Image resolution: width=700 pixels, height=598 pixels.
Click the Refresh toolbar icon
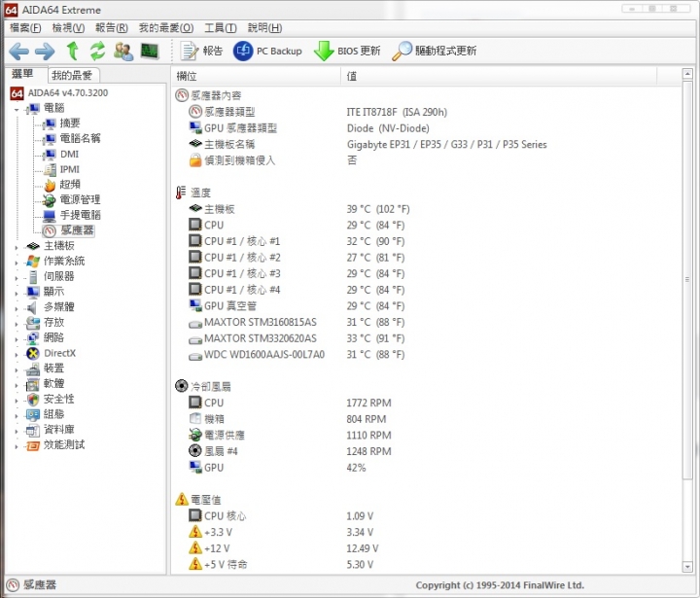98,51
